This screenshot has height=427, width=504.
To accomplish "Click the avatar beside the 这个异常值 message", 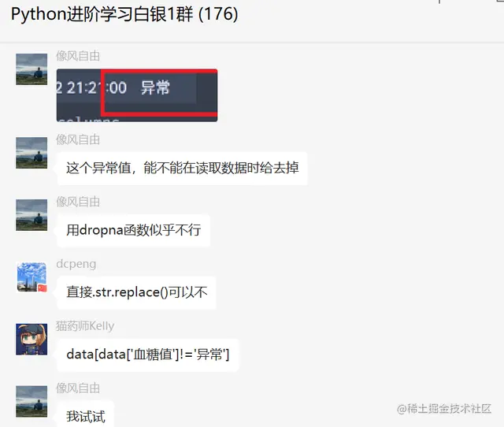I will tap(31, 153).
